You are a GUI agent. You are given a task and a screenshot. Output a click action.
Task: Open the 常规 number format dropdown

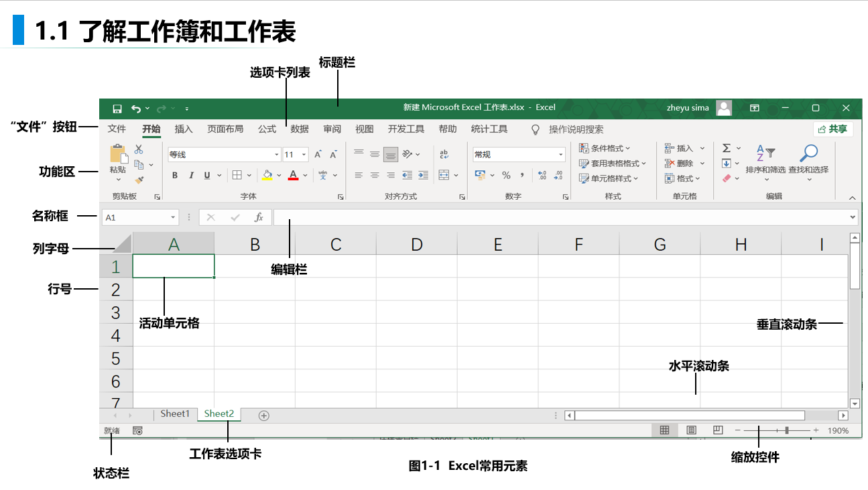(561, 155)
